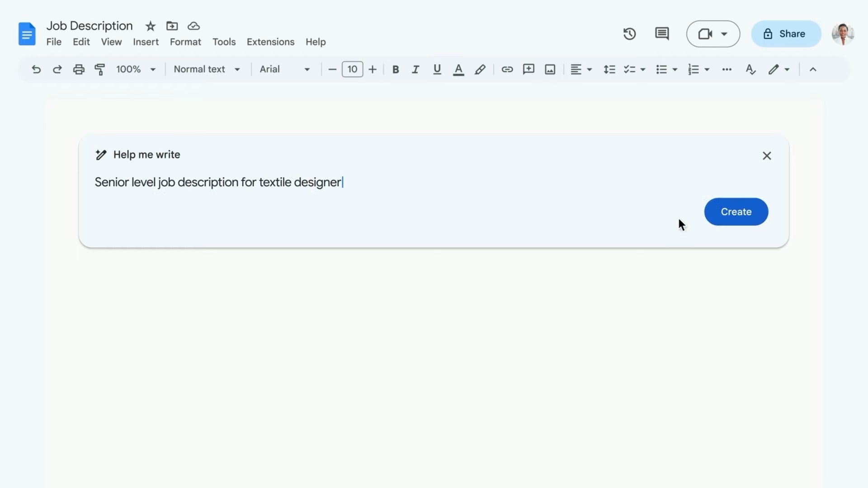Viewport: 868px width, 488px height.
Task: Click the insert link icon
Action: [x=506, y=69]
